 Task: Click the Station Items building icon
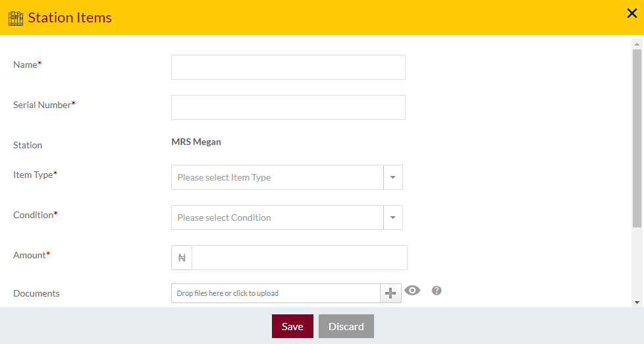[x=16, y=18]
